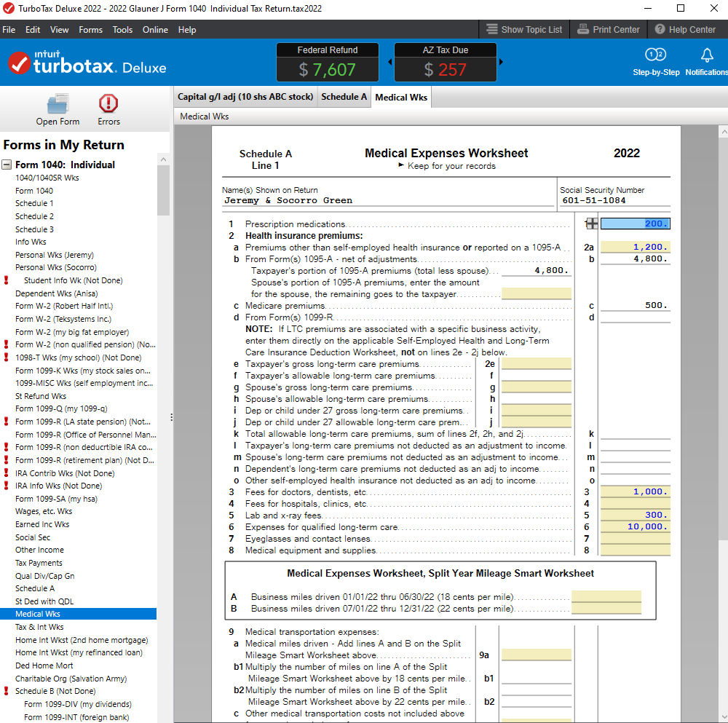Open supporting details icon beside line 1
Viewport: 728px width, 723px height.
591,224
